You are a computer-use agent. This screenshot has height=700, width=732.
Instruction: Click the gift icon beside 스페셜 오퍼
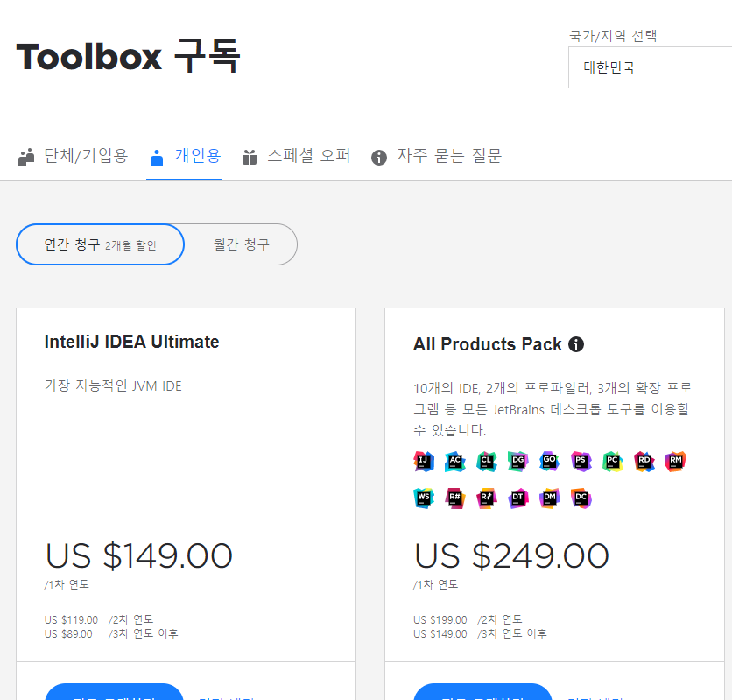250,158
